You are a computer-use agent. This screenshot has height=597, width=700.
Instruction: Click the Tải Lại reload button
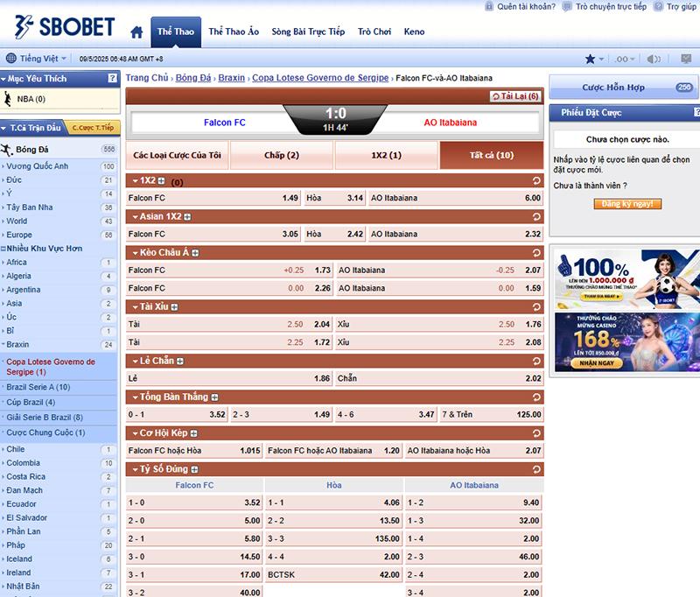tap(514, 96)
